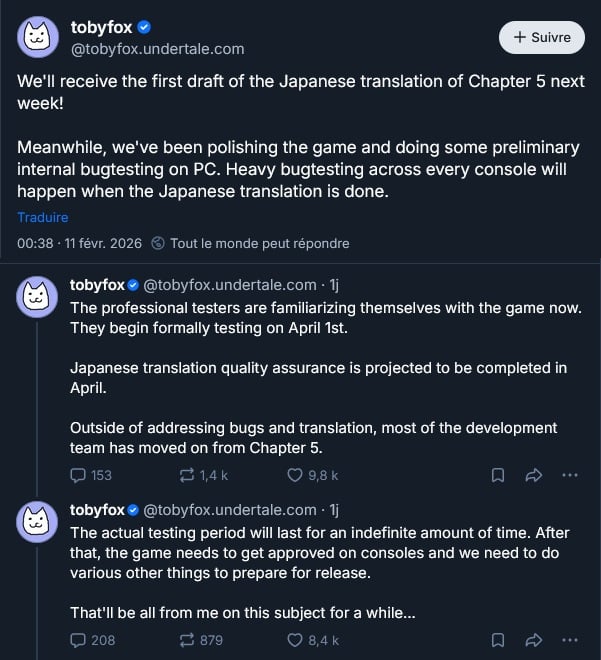Click the Suivre follow button

[541, 37]
